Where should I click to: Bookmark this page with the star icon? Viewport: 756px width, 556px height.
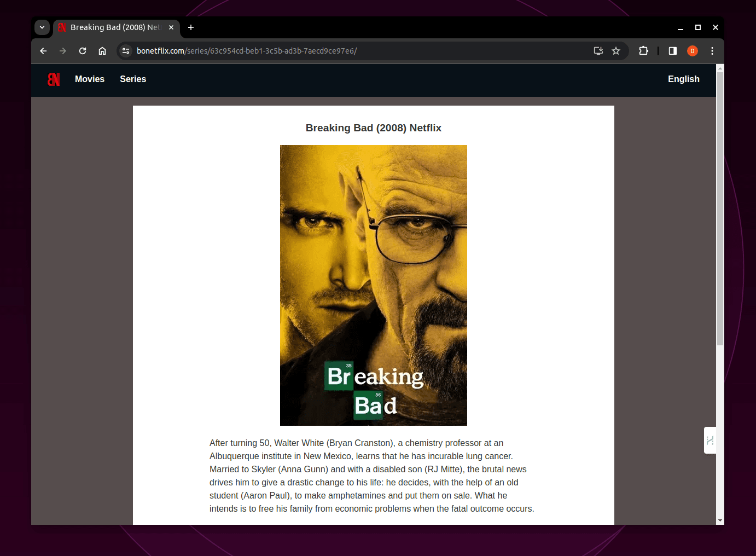pos(616,51)
